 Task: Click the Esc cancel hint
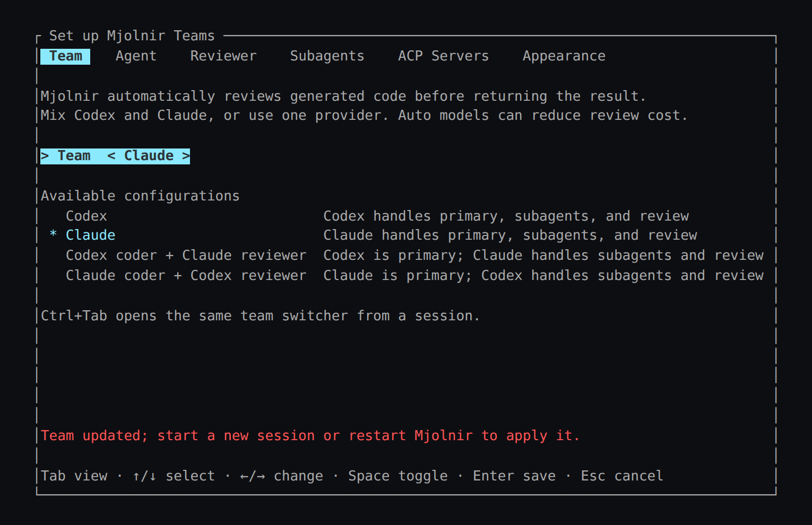[x=622, y=476]
